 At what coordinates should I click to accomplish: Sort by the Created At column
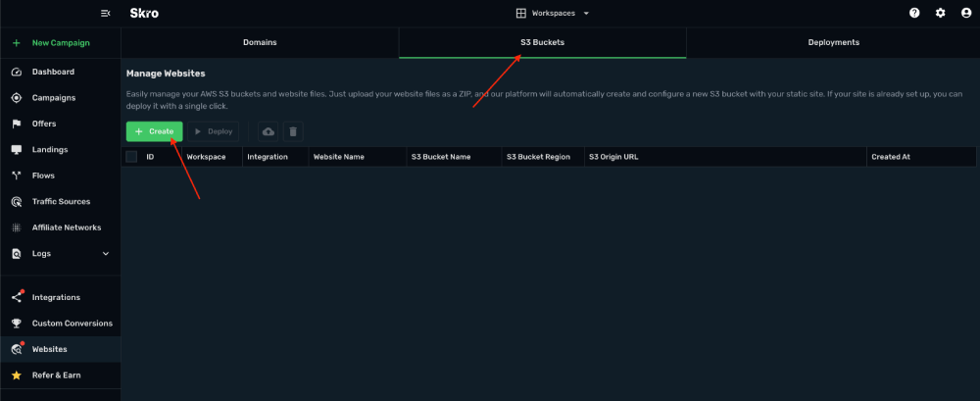coord(891,157)
